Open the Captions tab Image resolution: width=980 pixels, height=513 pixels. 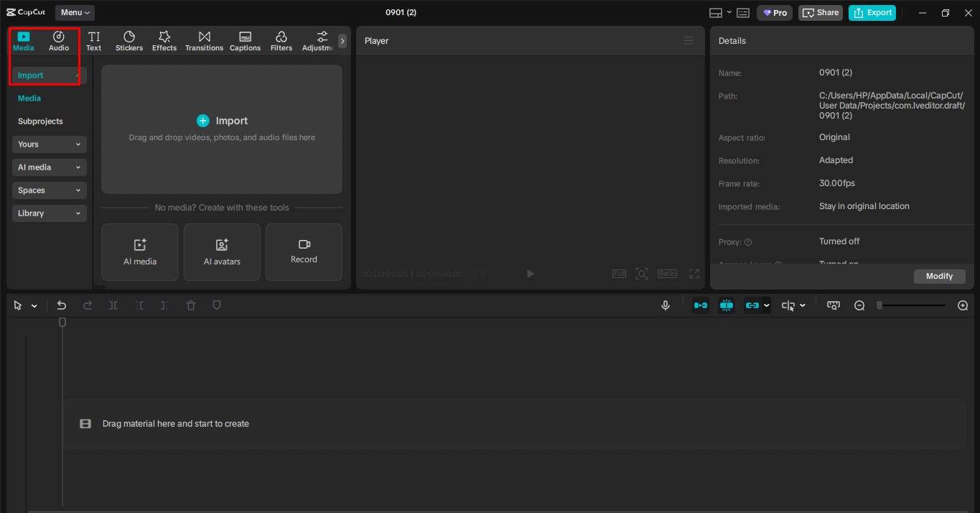point(245,41)
